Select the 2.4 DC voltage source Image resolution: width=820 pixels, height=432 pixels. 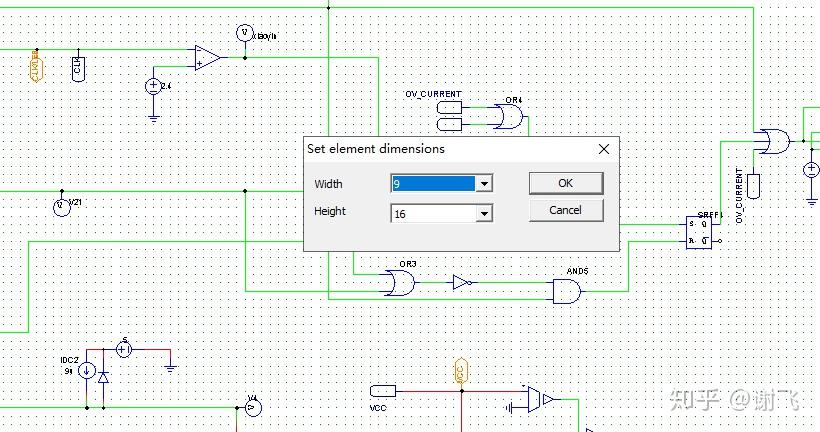click(153, 86)
